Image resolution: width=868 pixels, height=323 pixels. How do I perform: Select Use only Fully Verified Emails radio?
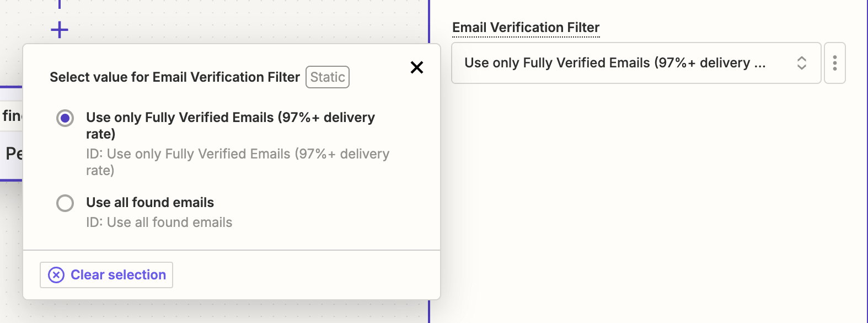pyautogui.click(x=65, y=118)
